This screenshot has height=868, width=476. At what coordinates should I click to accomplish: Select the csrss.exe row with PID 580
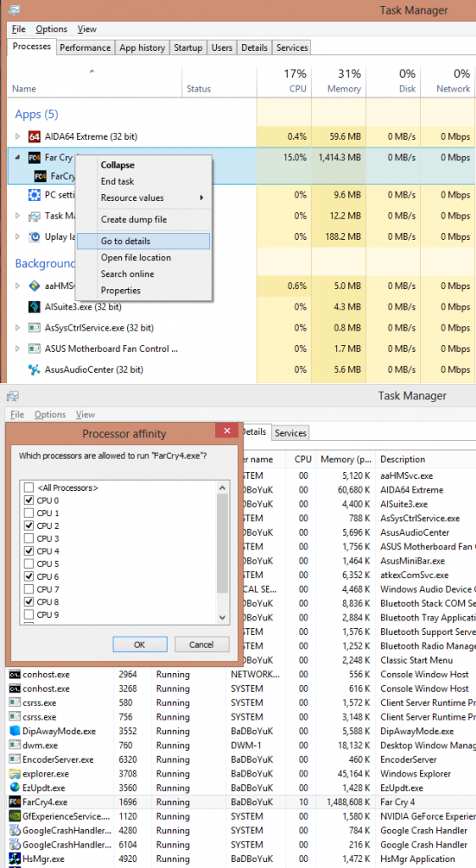(241, 703)
